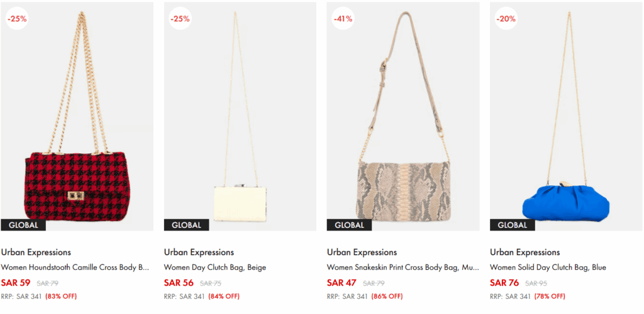The image size is (644, 314).
Task: Click the GLOBAL tag on snakeskin bag
Action: (x=349, y=225)
